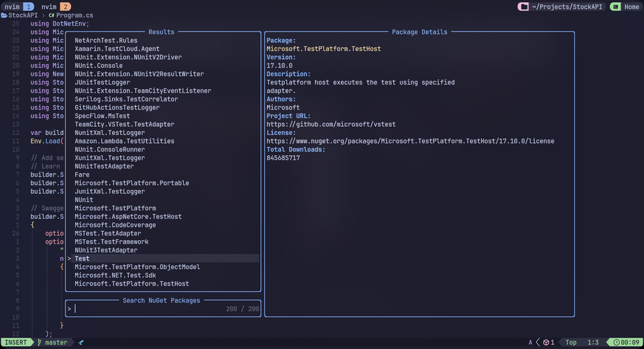The width and height of the screenshot is (644, 349).
Task: Click the 200 / 200 result counter
Action: [x=243, y=309]
